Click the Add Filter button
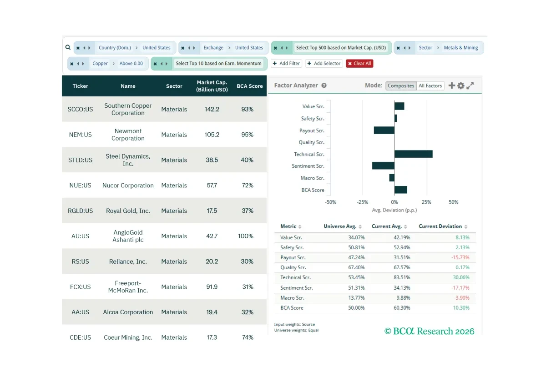Viewport: 546px width, 392px height. (286, 64)
